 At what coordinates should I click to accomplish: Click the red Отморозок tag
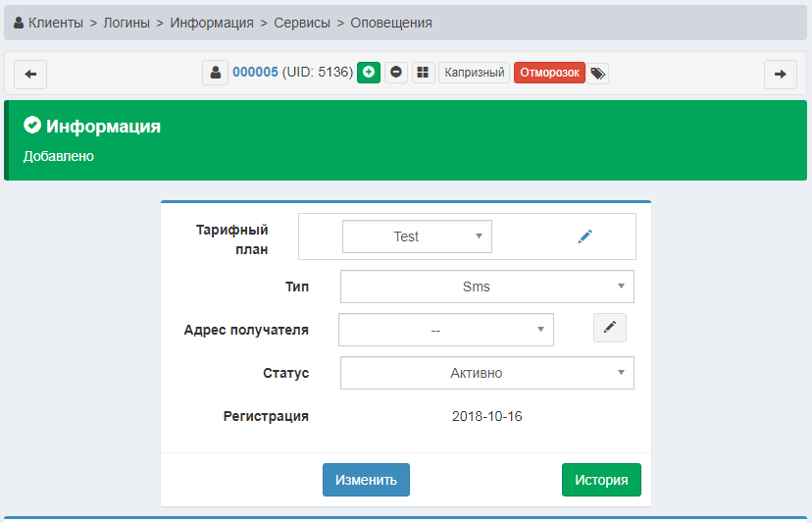(x=549, y=73)
